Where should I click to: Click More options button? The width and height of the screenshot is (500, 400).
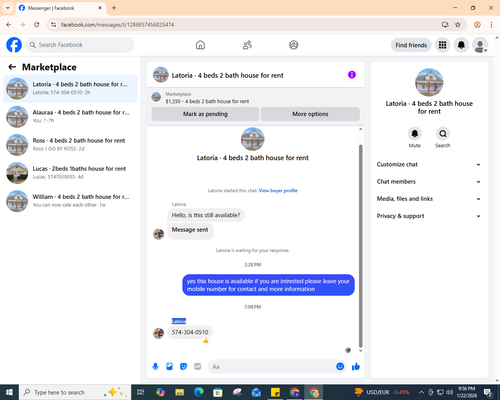[310, 114]
